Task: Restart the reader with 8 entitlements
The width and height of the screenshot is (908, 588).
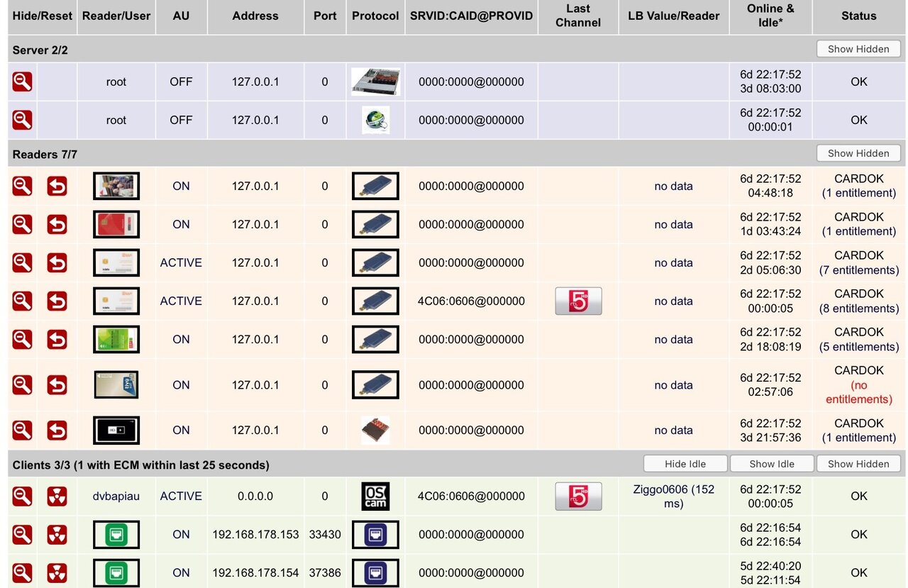Action: 57,301
